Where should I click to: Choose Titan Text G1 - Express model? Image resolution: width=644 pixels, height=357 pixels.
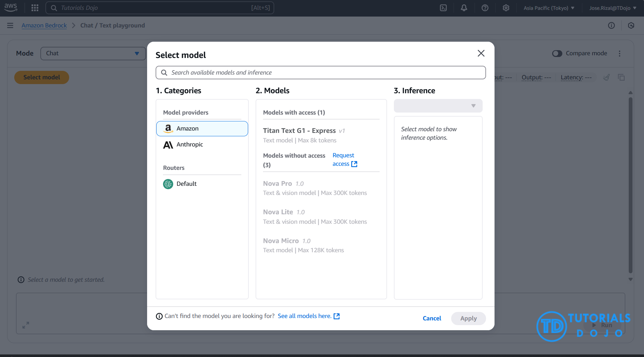click(x=321, y=135)
